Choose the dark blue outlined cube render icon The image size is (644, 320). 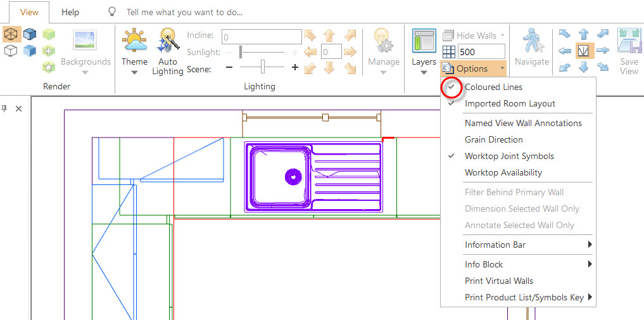[x=30, y=35]
